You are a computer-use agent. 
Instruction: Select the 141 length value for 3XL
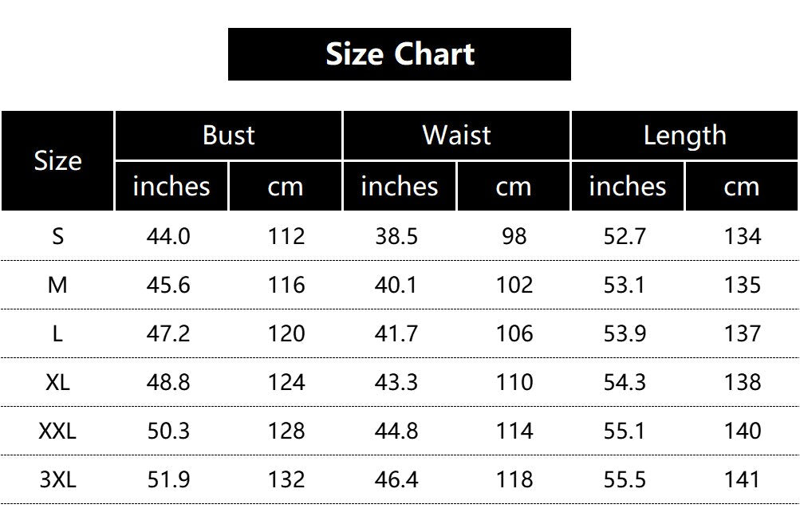click(743, 479)
